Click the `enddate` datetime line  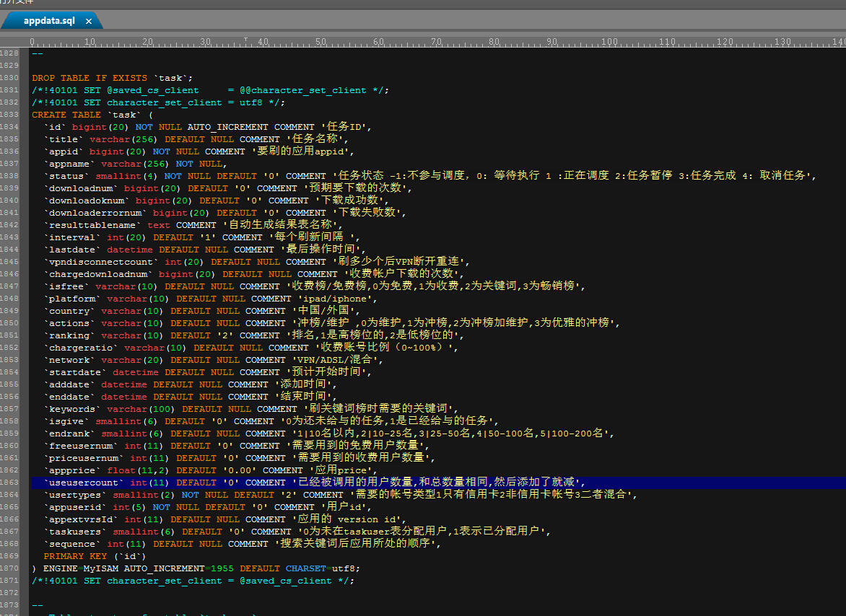point(191,397)
